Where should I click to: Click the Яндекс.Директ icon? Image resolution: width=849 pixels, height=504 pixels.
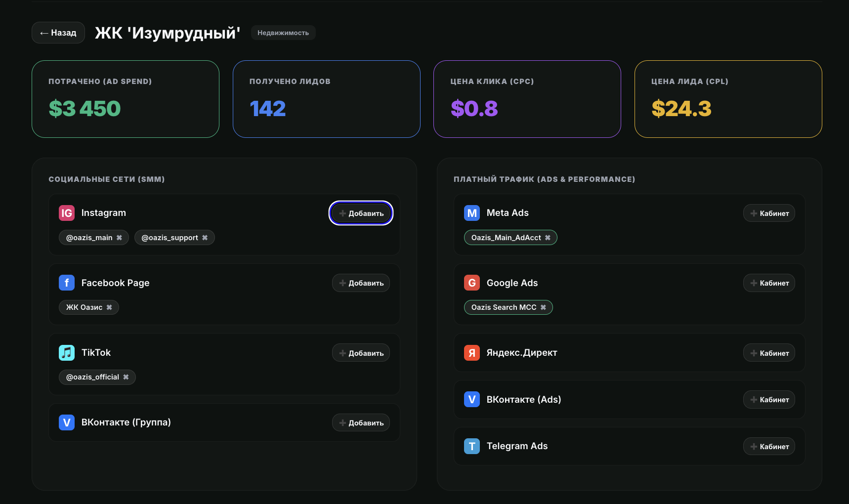472,353
